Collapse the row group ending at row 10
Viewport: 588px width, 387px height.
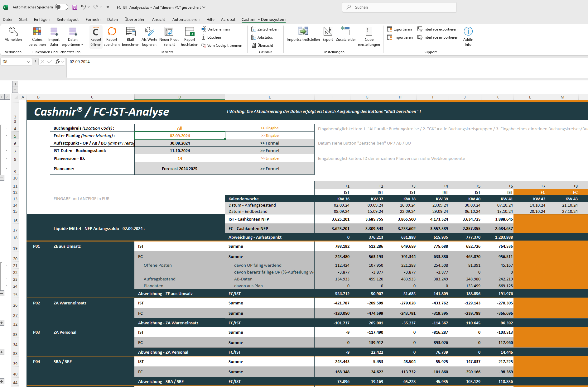(x=2, y=178)
